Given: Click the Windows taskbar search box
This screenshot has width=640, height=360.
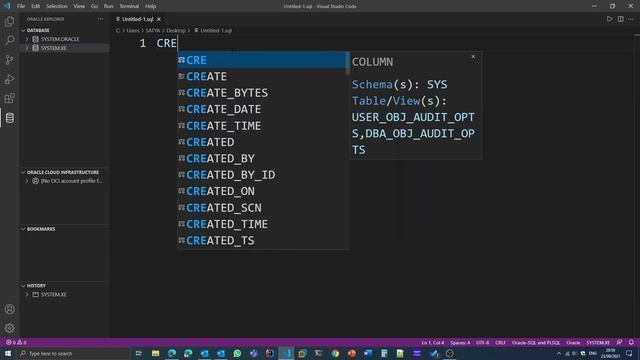Looking at the screenshot, I should click(x=73, y=353).
